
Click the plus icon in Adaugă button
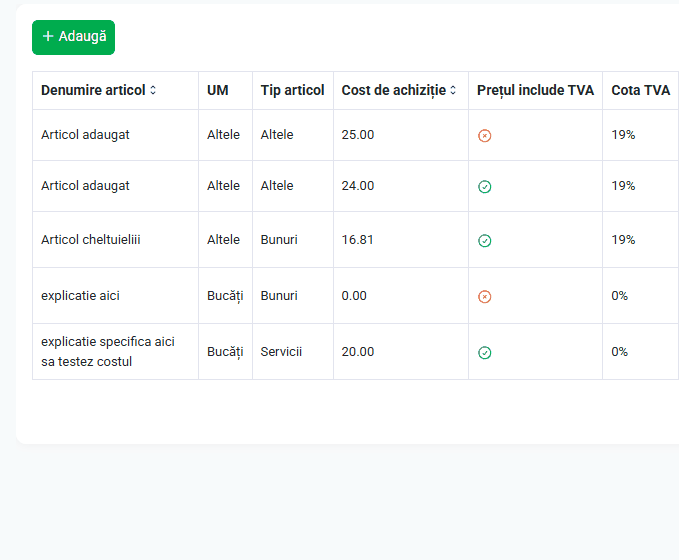click(48, 36)
